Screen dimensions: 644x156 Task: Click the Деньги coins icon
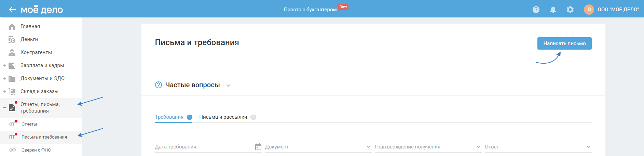tap(12, 39)
